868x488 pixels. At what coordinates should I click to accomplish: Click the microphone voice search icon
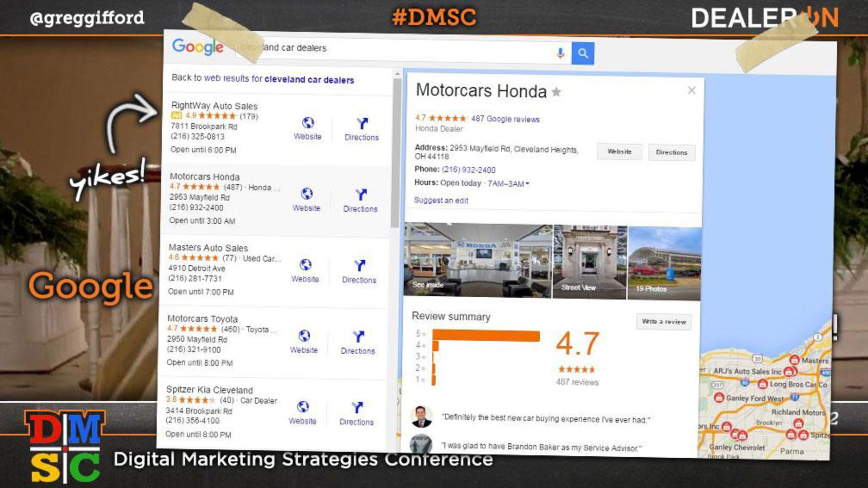560,53
